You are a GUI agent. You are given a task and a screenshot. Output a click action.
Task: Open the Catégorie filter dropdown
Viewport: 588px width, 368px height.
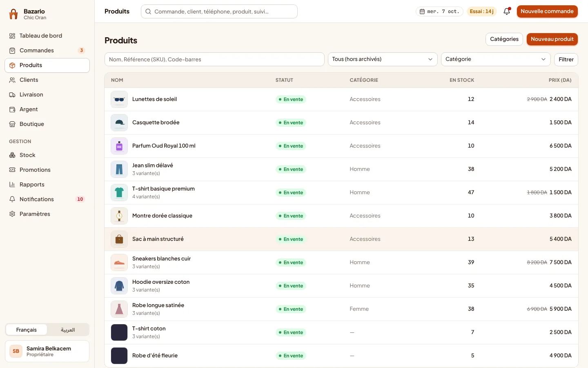pyautogui.click(x=496, y=59)
